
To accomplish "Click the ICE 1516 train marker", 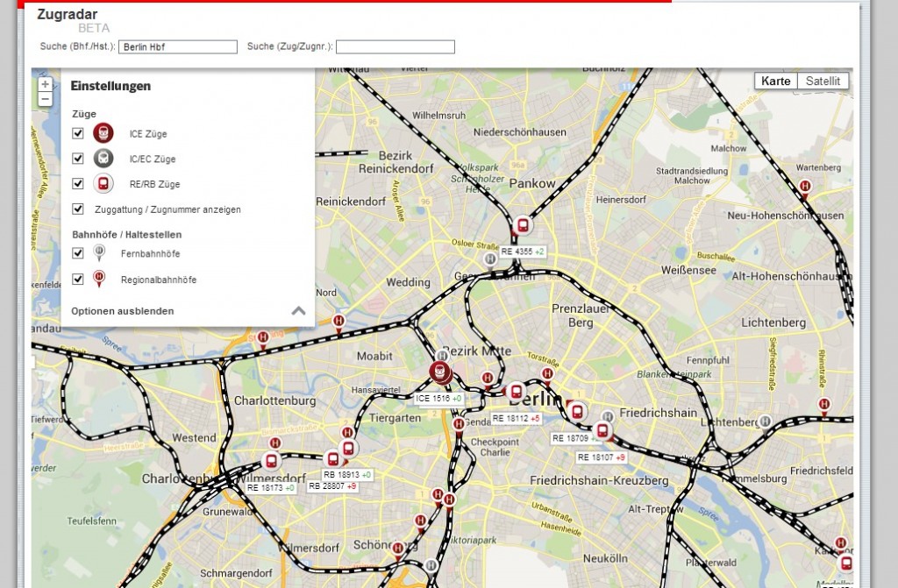I will coord(440,372).
